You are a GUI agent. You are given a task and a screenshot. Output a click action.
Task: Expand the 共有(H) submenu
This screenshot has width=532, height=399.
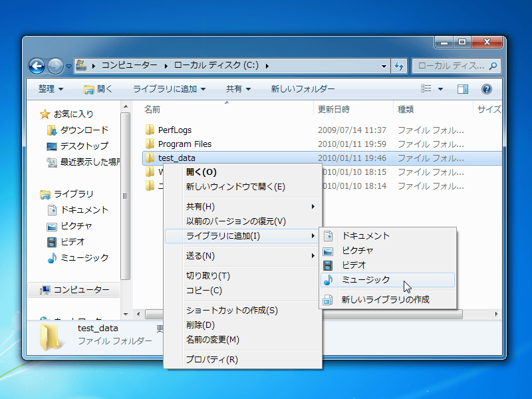tap(242, 207)
